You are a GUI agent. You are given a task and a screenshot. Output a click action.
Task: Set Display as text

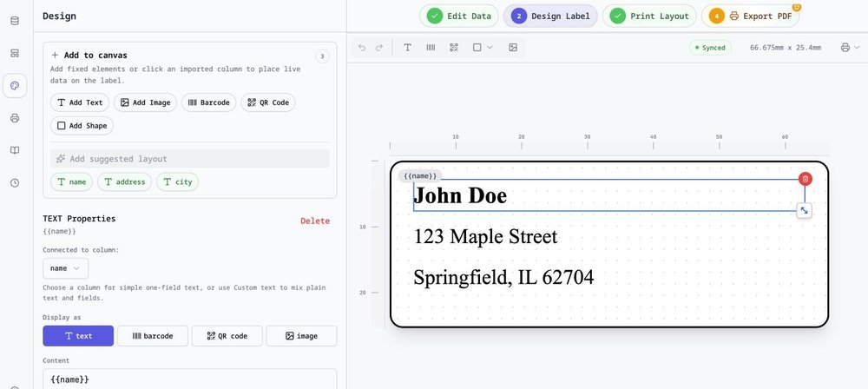(x=78, y=336)
